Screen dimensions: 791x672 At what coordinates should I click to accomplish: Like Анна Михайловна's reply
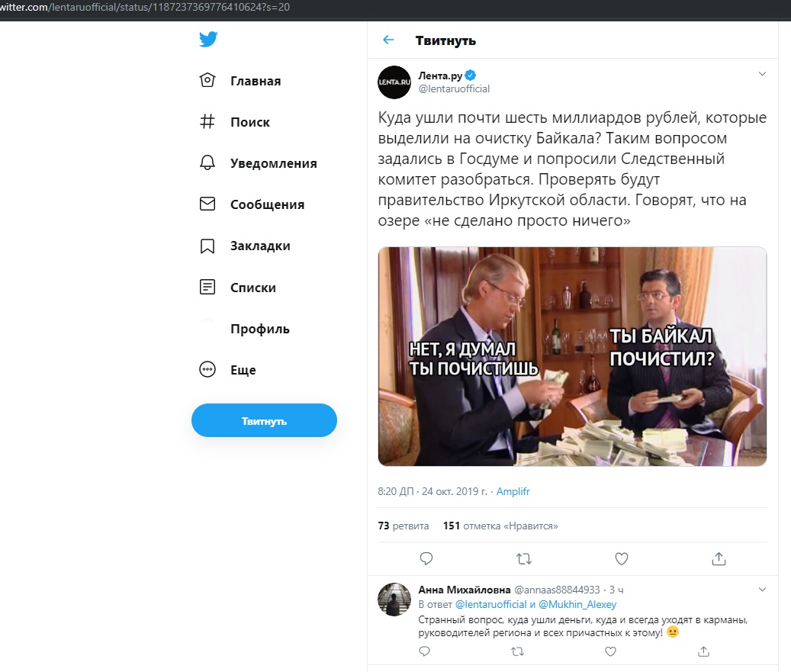coord(610,651)
